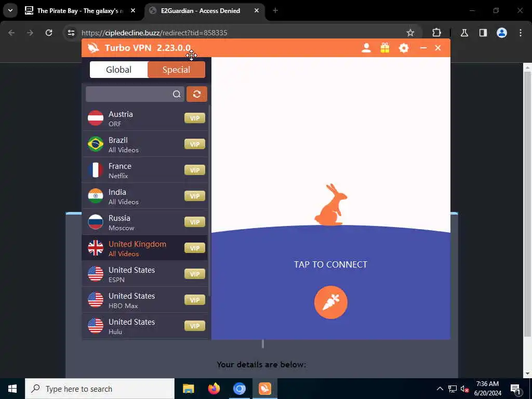Refresh the server list
532x399 pixels.
197,94
